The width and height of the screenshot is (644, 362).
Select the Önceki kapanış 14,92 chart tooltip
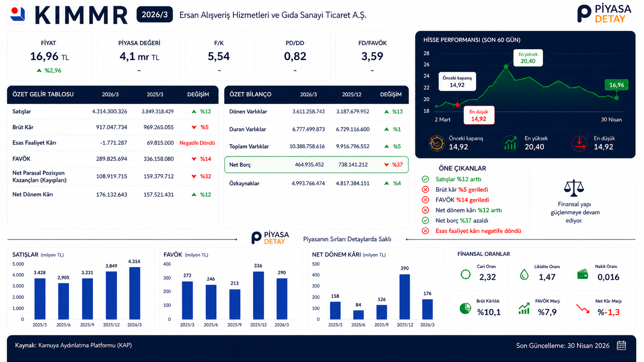pyautogui.click(x=457, y=82)
